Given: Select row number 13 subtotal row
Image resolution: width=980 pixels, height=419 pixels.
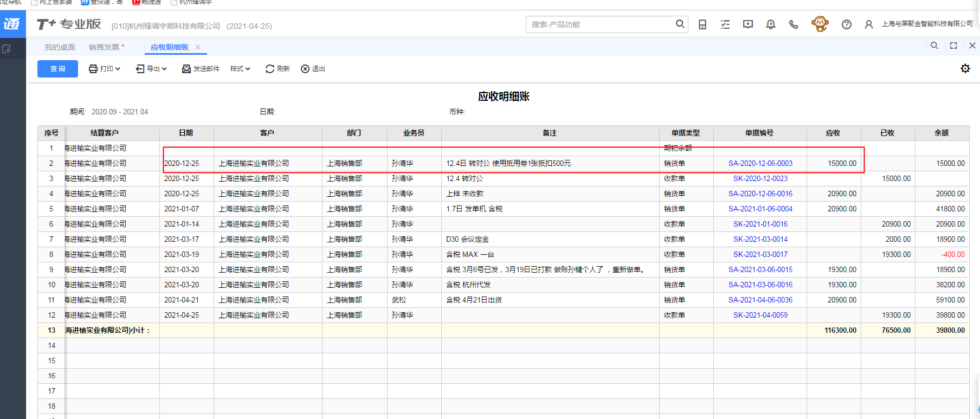Looking at the screenshot, I should pos(51,330).
